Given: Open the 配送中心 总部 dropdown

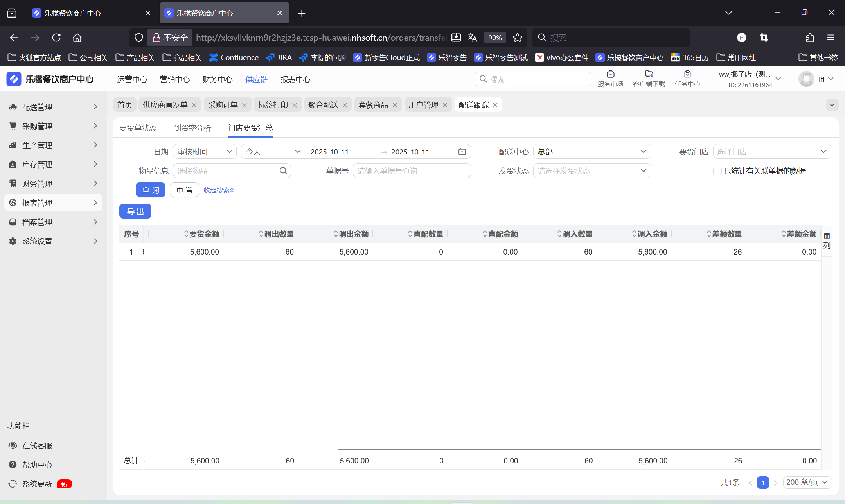Looking at the screenshot, I should click(x=591, y=152).
